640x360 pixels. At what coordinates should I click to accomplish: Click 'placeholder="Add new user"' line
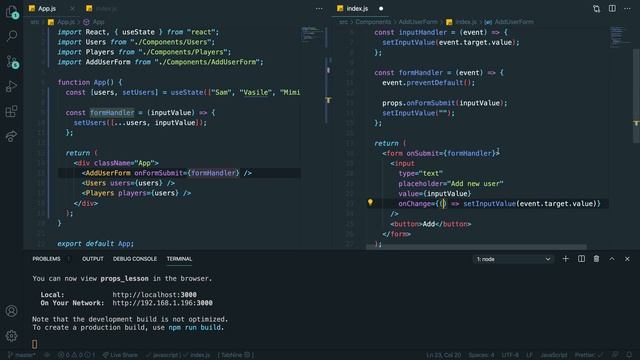tap(451, 184)
